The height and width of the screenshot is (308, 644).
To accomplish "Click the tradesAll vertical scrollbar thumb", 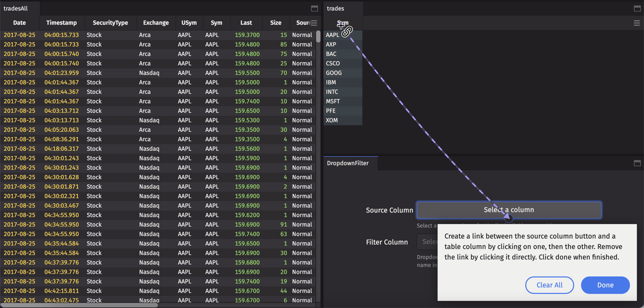I will tap(318, 37).
